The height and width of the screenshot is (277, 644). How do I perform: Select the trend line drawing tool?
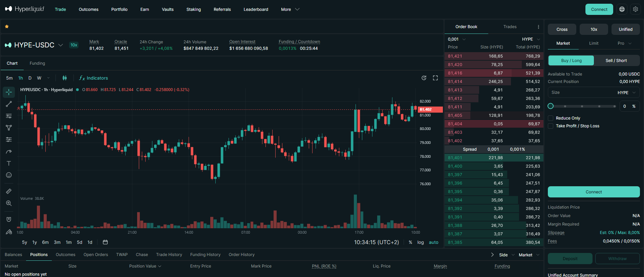(9, 104)
